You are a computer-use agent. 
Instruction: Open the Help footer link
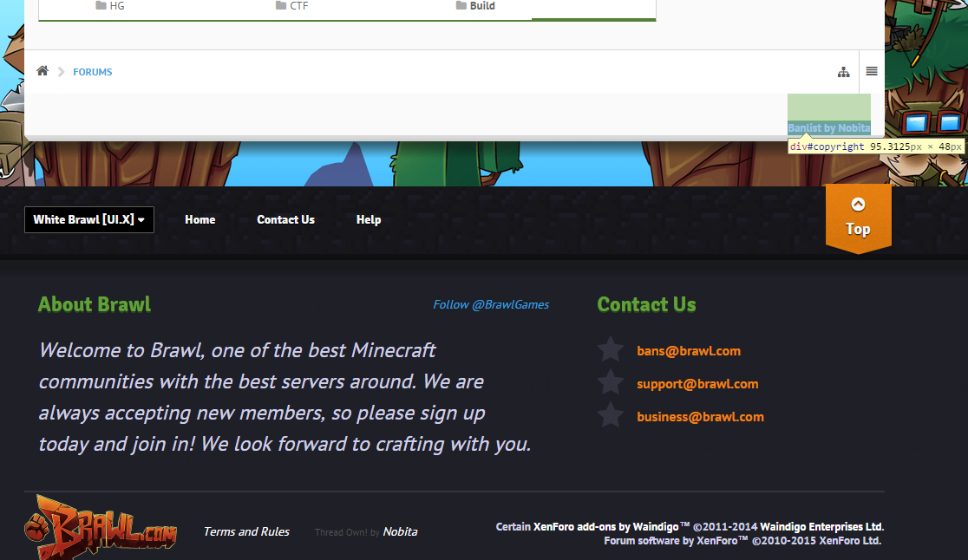[369, 219]
